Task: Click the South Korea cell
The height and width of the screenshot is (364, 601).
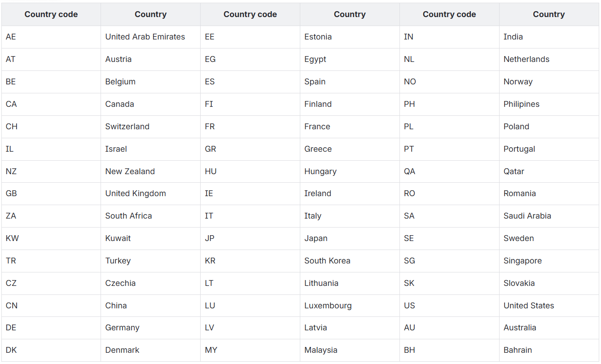Action: pos(327,261)
